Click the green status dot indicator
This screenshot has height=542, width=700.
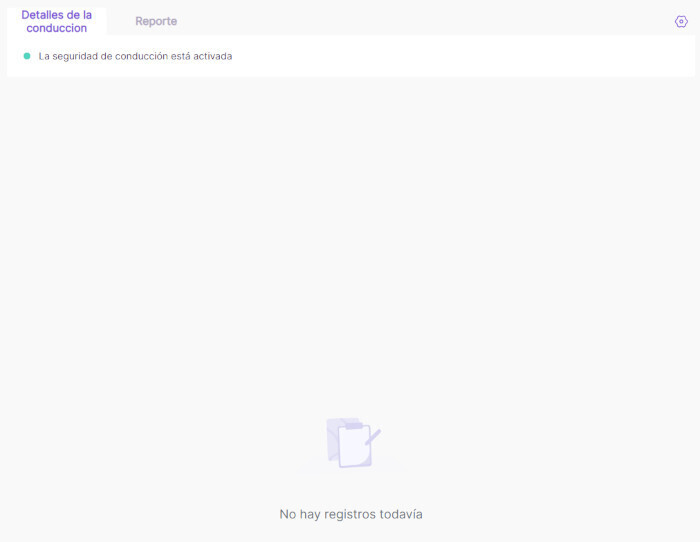point(27,56)
